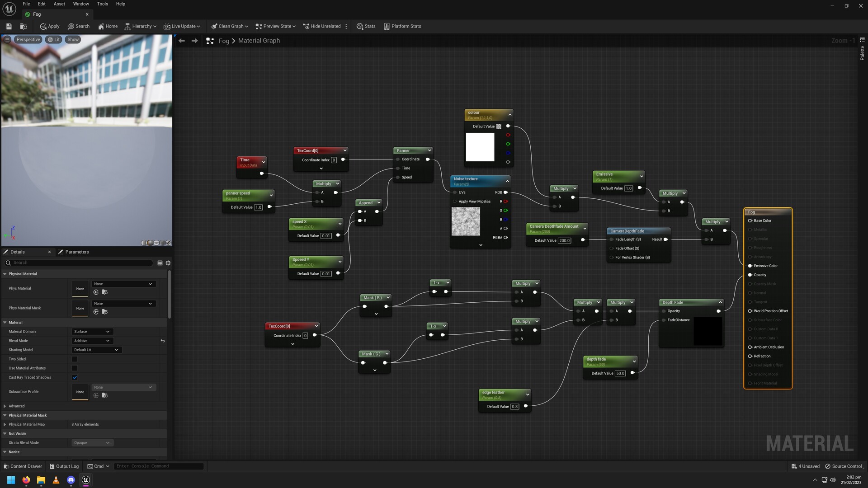
Task: Click the colour node white swatch
Action: point(480,147)
